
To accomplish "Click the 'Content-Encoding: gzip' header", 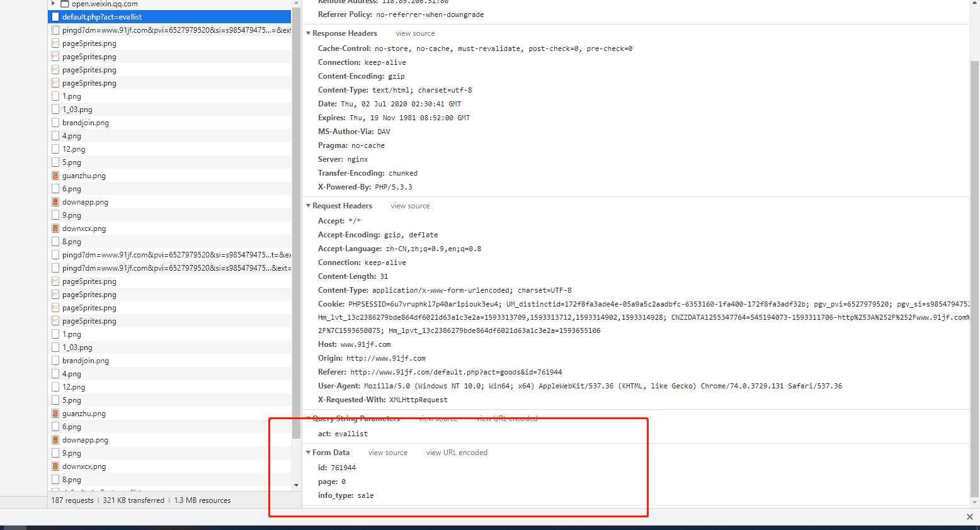I will (362, 76).
